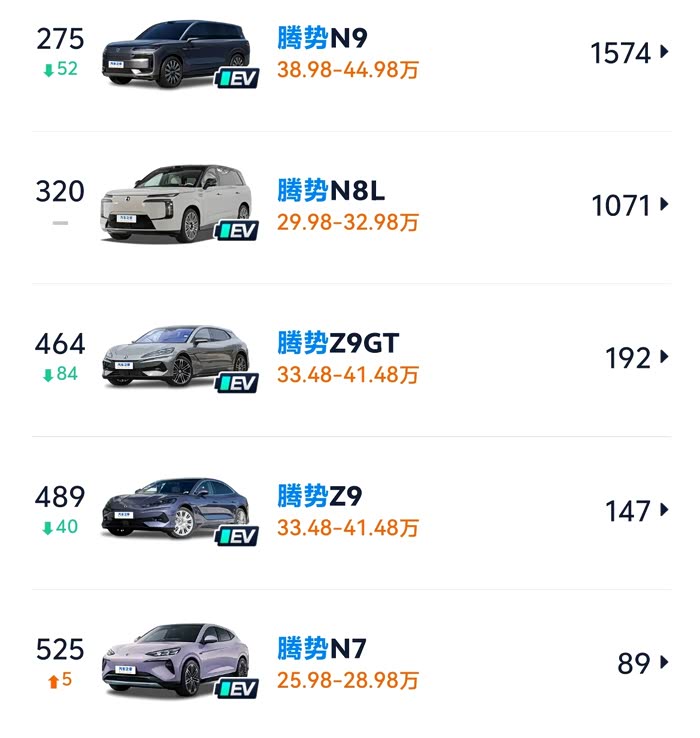
Task: Click the EV badge on 腾势Z9
Action: coord(238,536)
